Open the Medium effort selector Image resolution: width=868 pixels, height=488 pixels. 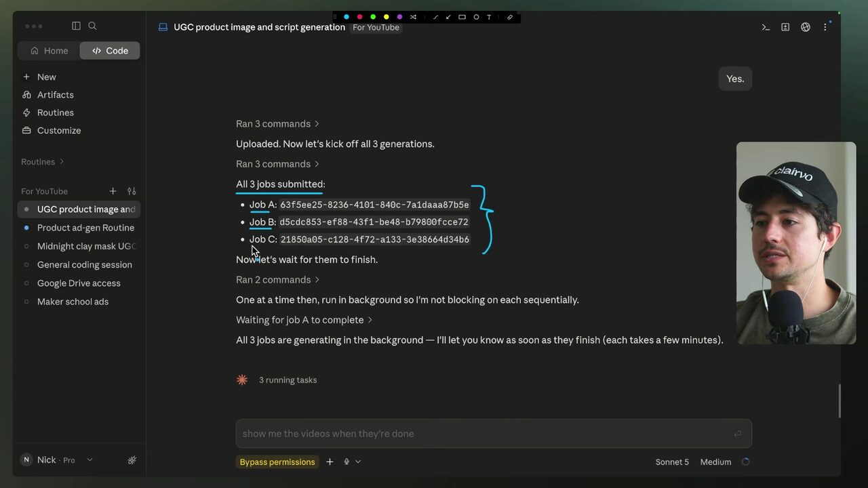point(715,462)
